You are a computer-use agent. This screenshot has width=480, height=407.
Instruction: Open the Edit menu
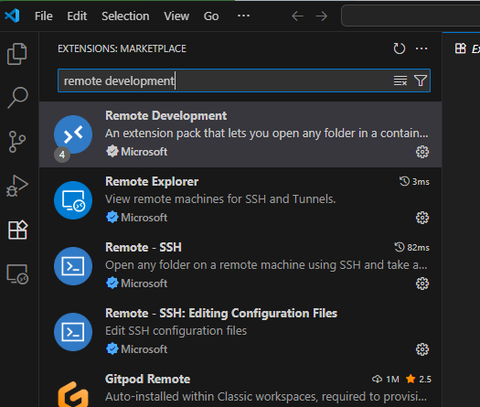click(x=77, y=16)
